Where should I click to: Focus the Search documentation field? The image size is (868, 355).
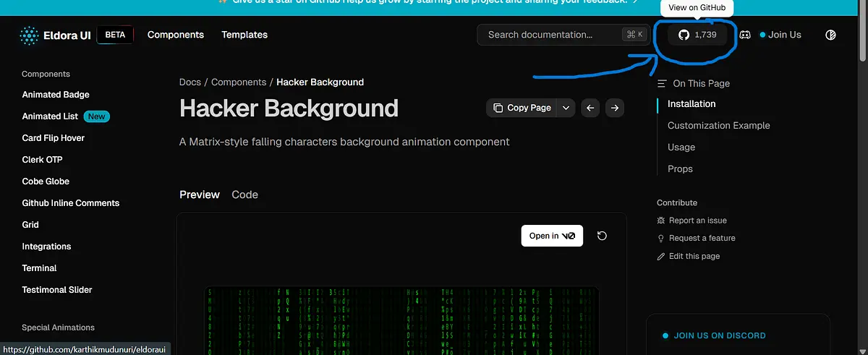[x=562, y=35]
